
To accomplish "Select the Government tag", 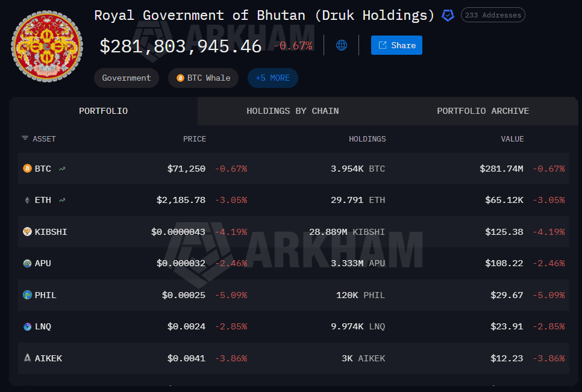I will [127, 78].
